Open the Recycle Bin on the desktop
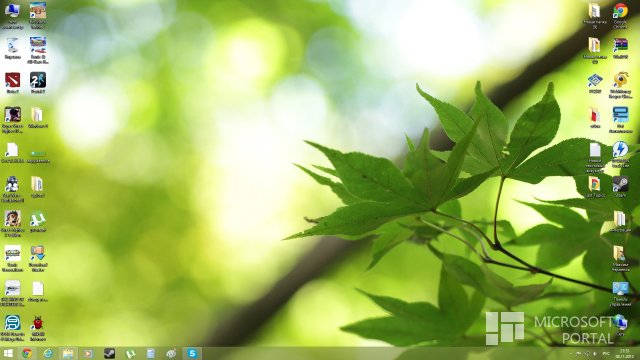 (12, 46)
